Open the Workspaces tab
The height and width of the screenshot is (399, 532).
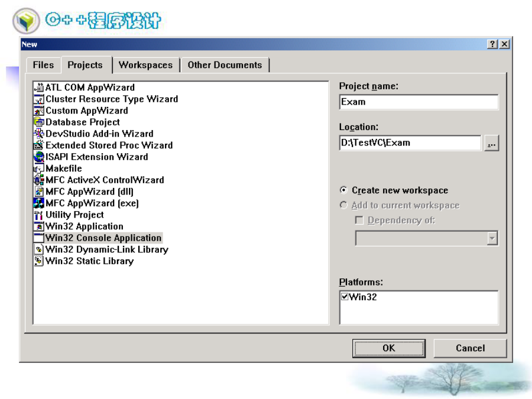click(x=145, y=65)
